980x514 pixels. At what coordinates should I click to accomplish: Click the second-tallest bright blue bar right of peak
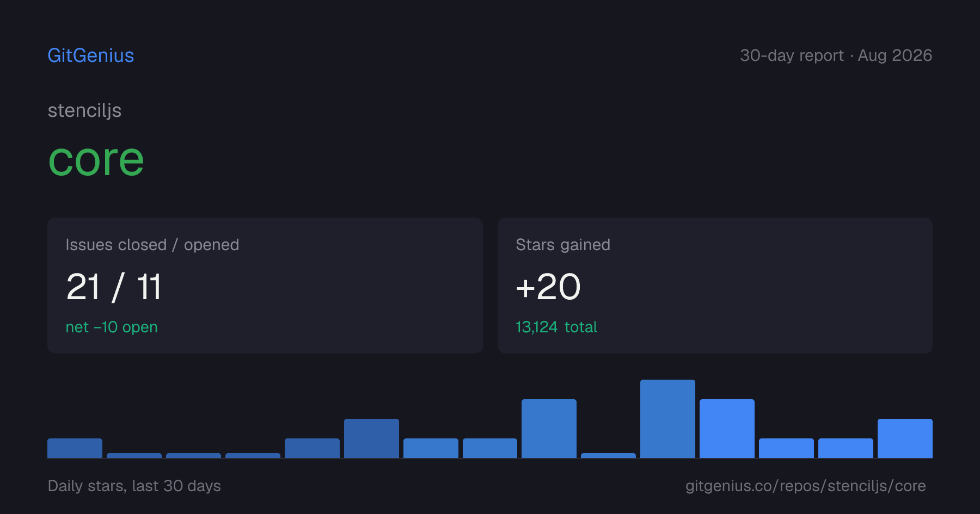click(727, 429)
